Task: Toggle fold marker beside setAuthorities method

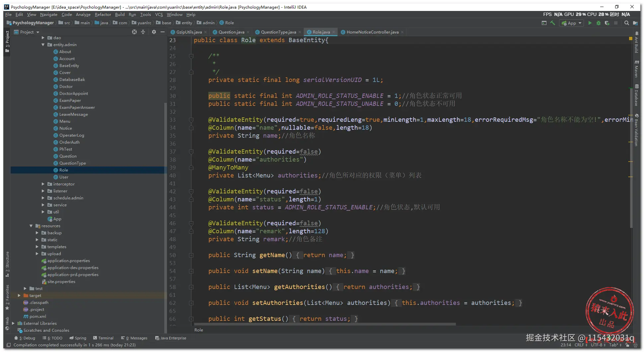Action: (x=191, y=303)
